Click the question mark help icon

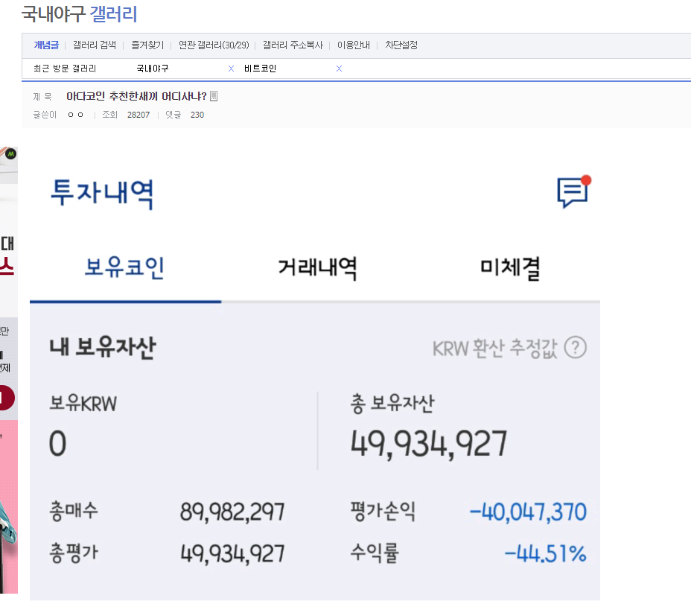[576, 348]
